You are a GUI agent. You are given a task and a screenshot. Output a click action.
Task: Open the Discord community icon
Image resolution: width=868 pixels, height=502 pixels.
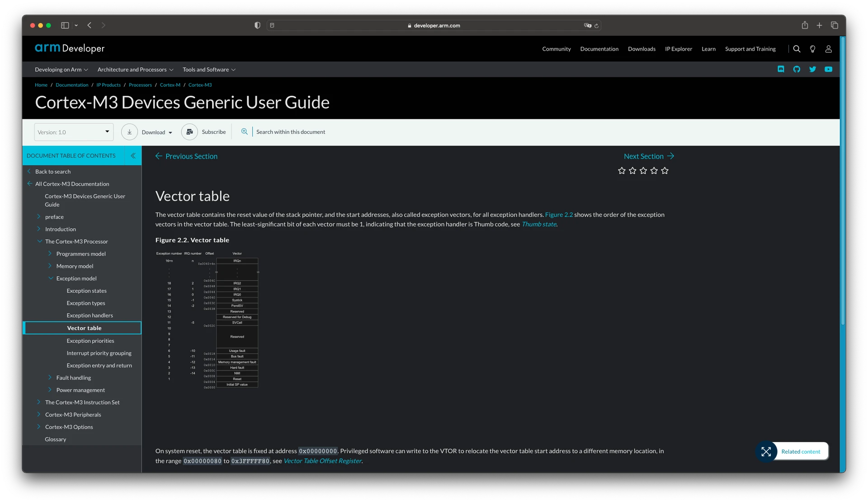(781, 69)
